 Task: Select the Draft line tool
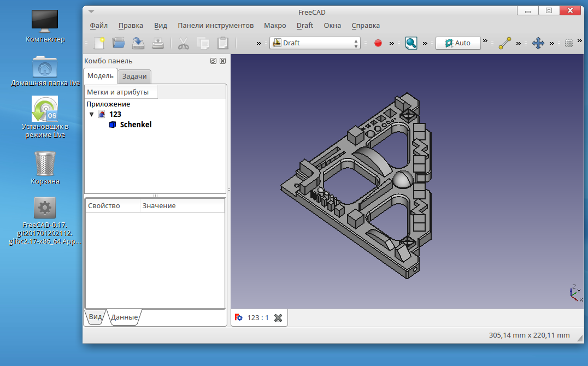coord(505,43)
